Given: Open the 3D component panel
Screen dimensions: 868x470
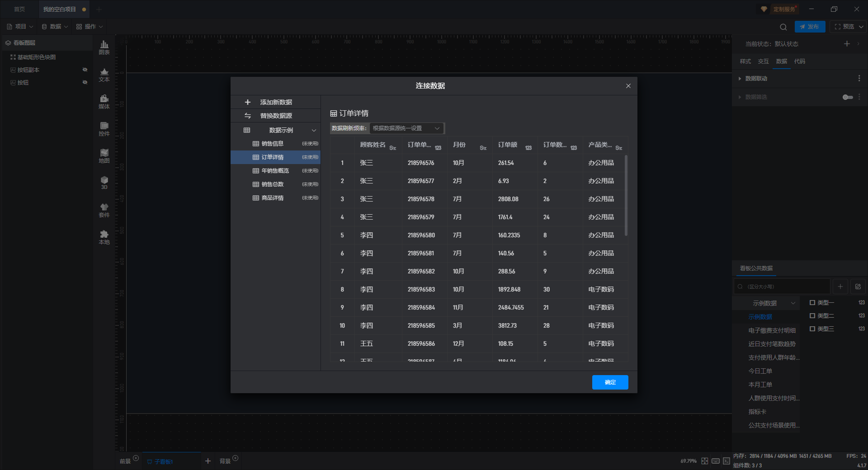Looking at the screenshot, I should 104,183.
